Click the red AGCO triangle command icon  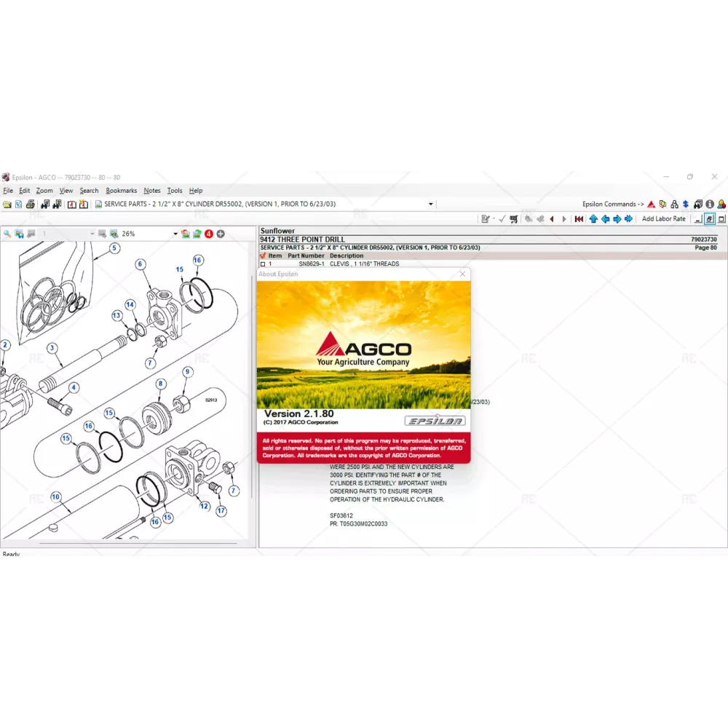(x=652, y=205)
